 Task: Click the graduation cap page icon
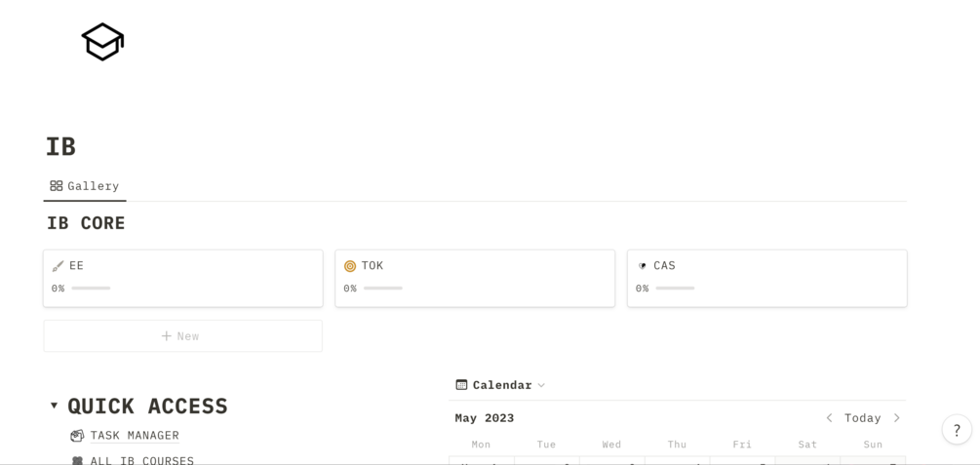point(102,42)
